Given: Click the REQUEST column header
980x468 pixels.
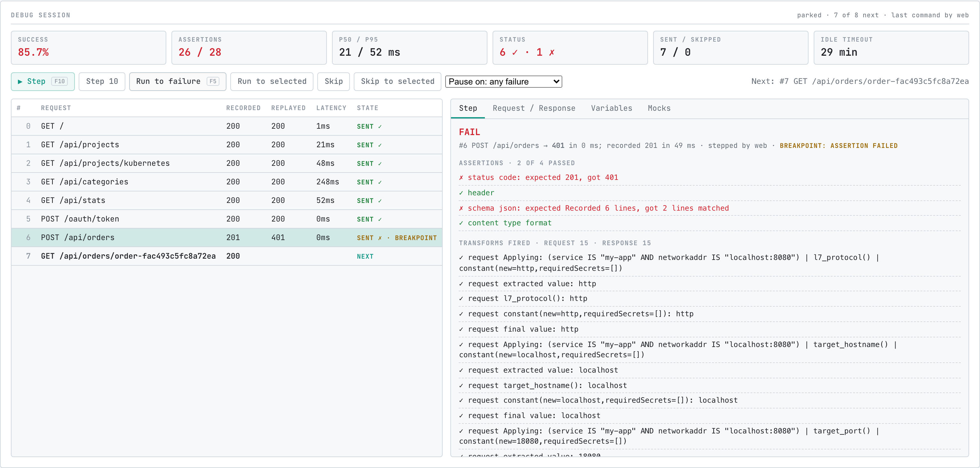Looking at the screenshot, I should [x=56, y=108].
